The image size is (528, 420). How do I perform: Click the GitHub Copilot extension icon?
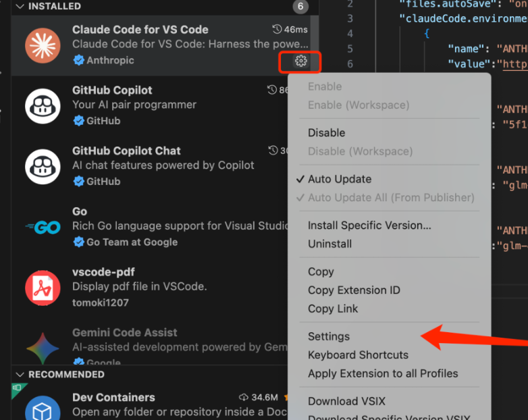43,106
